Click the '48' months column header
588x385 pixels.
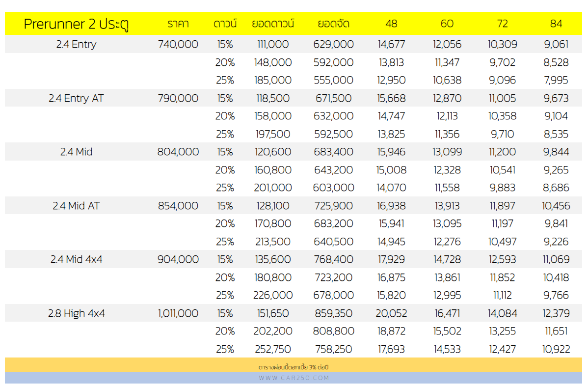(x=391, y=24)
